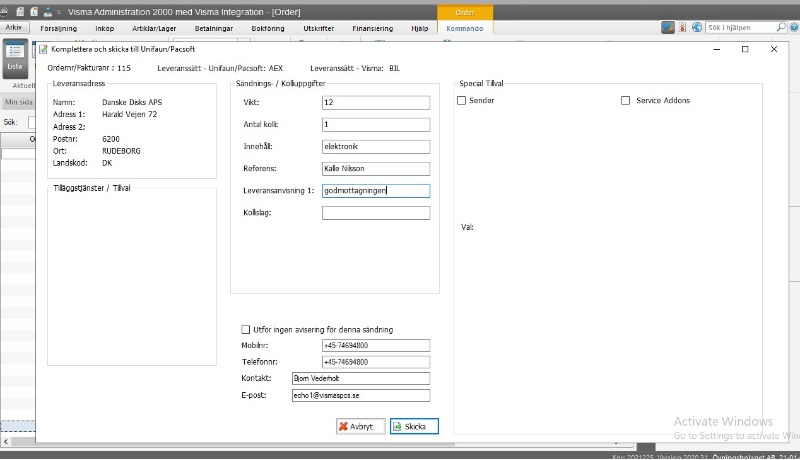The width and height of the screenshot is (800, 460).
Task: Open quick access toolbar dropdown arrow
Action: pos(59,12)
